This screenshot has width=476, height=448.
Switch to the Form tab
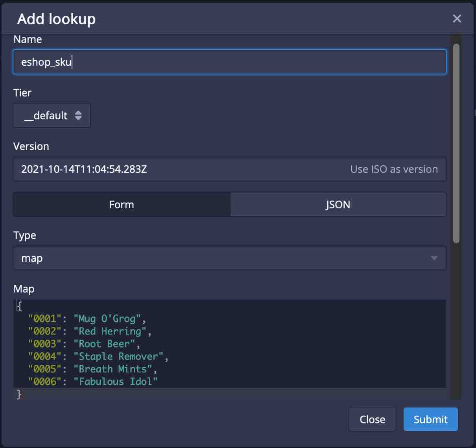122,205
